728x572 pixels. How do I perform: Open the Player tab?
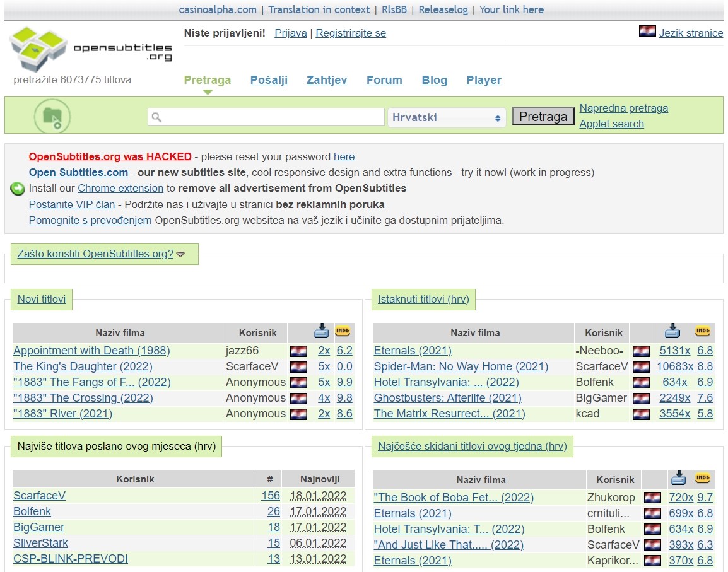484,80
